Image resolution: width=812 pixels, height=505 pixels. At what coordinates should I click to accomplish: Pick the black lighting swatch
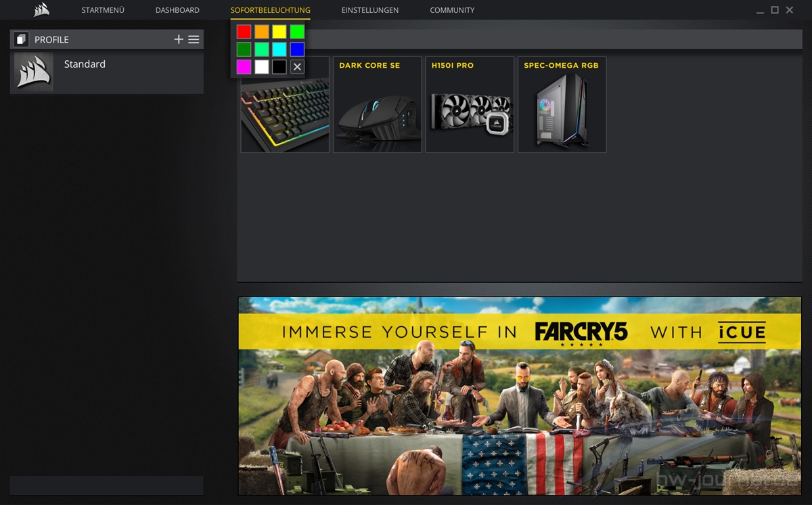[279, 66]
